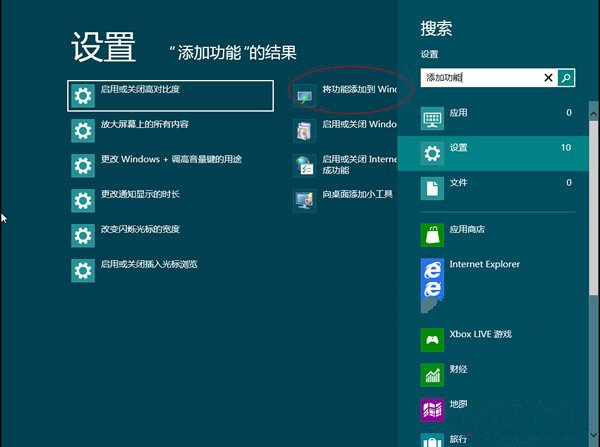Screen dimensions: 600x447
Task: Click the 文件 document icon in search pane
Action: click(x=432, y=188)
